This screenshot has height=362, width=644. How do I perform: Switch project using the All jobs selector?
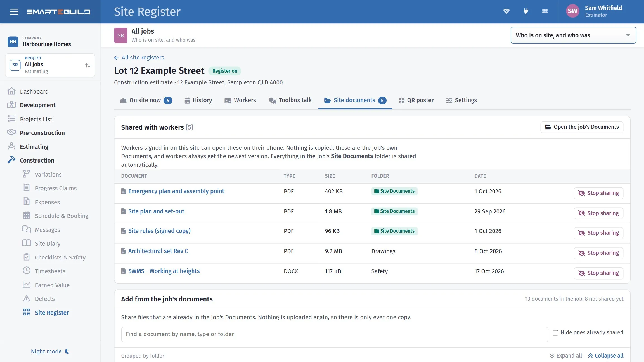[x=50, y=65]
